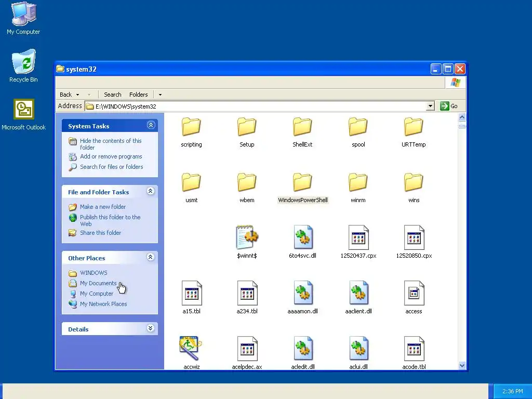532x399 pixels.
Task: Select acledit.dll file
Action: click(x=303, y=353)
